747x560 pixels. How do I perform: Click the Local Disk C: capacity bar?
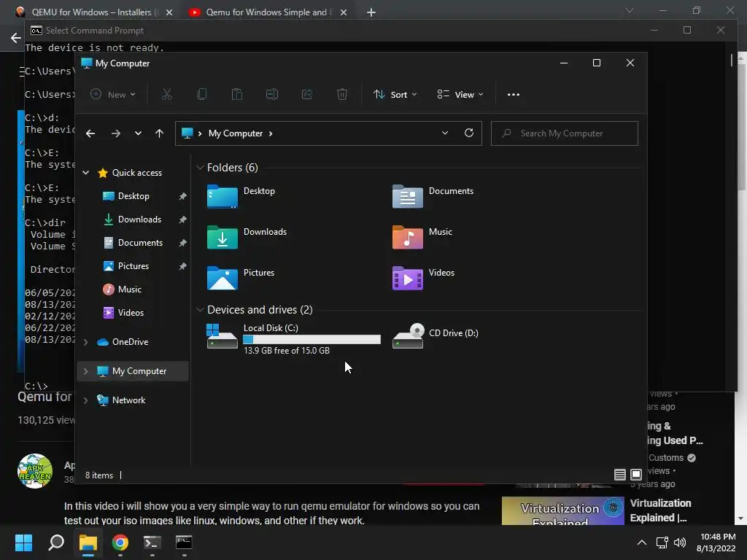311,339
